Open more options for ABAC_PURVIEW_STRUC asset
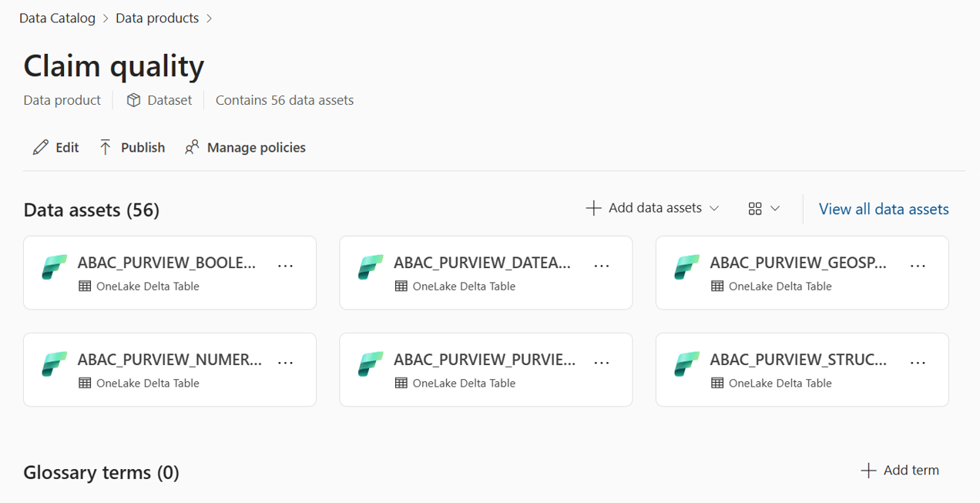Image resolution: width=980 pixels, height=503 pixels. click(x=918, y=362)
